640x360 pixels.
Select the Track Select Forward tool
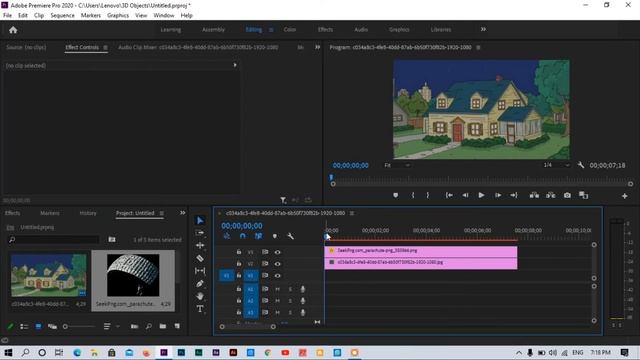200,233
